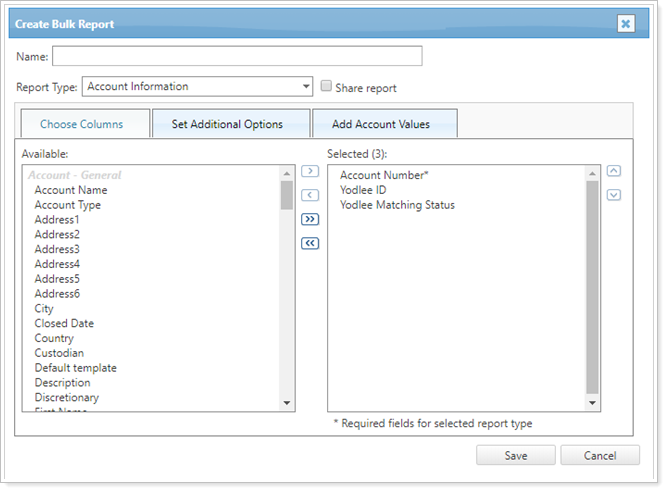The image size is (667, 492).
Task: Click the single left arrow remove button
Action: (x=310, y=195)
